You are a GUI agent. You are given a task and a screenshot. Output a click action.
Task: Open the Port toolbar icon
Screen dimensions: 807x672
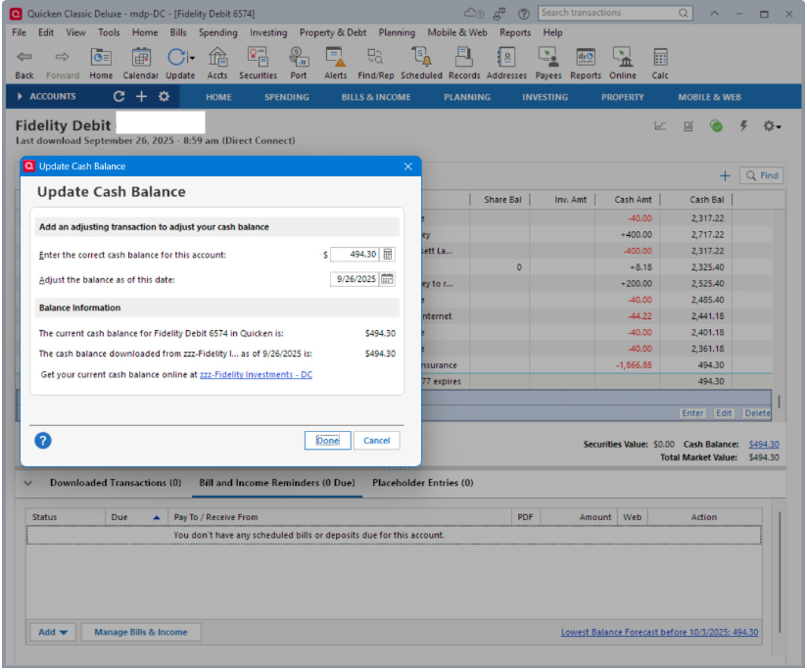(x=299, y=57)
